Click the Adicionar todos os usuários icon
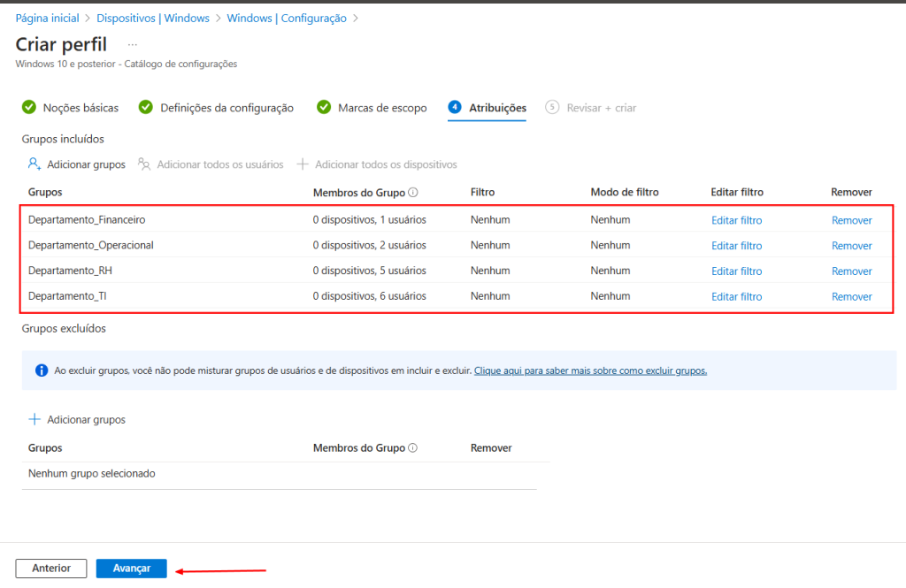This screenshot has height=588, width=906. click(x=143, y=164)
